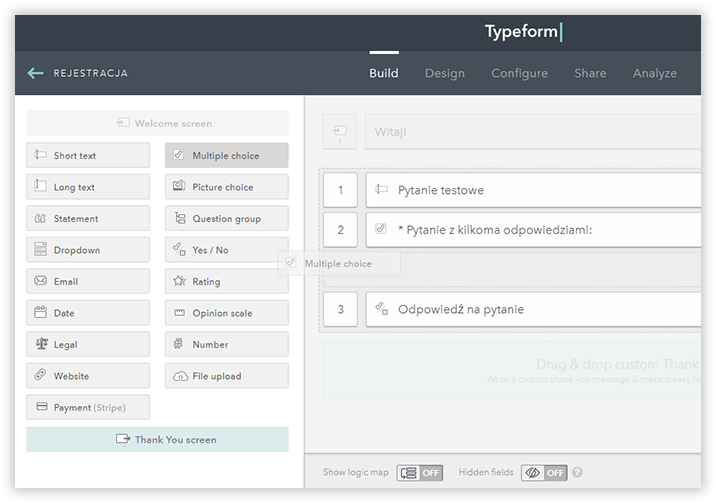Add a Picture choice question
Image resolution: width=716 pixels, height=503 pixels.
coord(226,187)
